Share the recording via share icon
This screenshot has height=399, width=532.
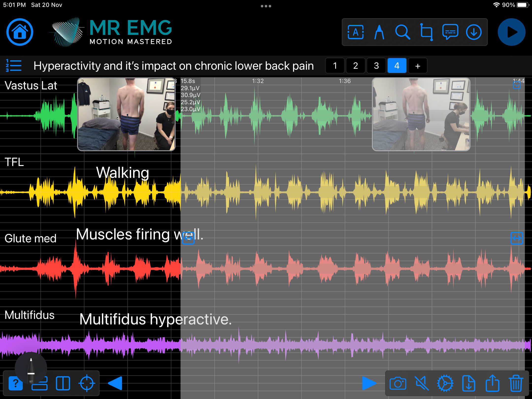pyautogui.click(x=492, y=383)
